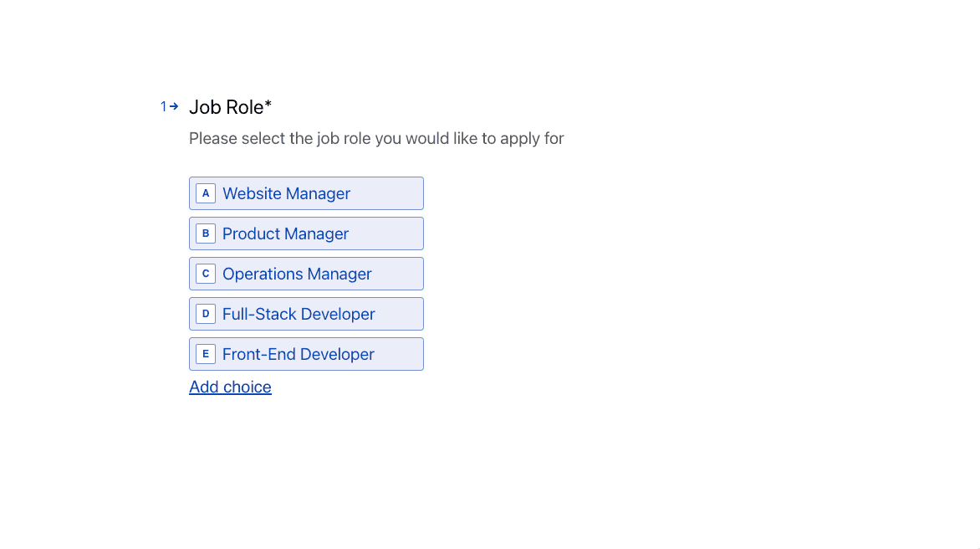Click the Website Manager option label text
The width and height of the screenshot is (980, 549).
tap(286, 193)
